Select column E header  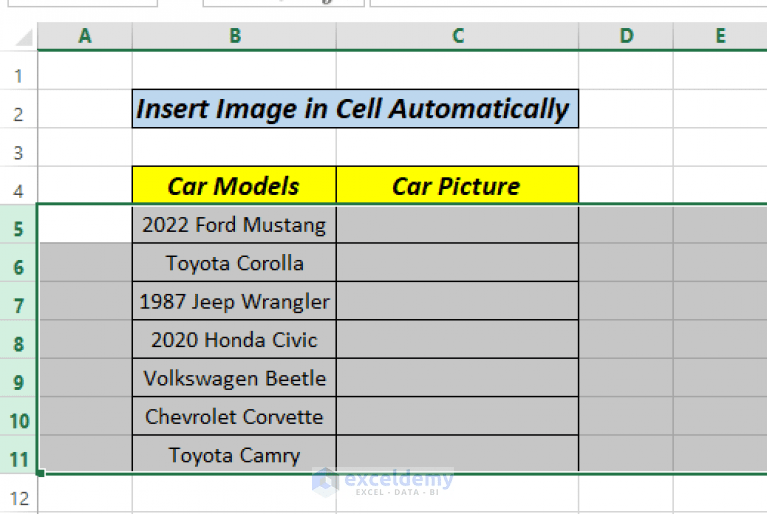click(x=720, y=36)
